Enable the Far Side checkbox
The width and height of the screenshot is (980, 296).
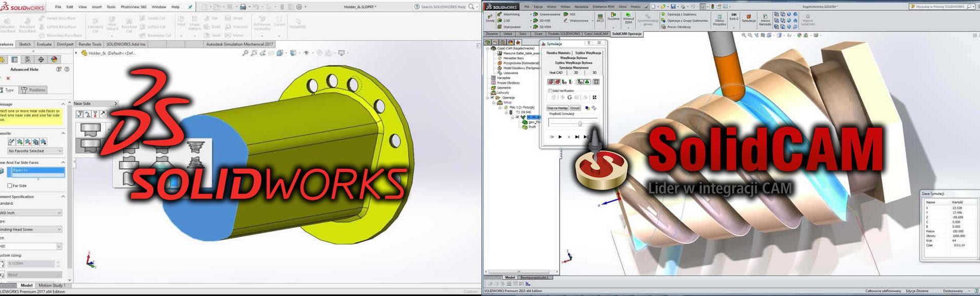(x=10, y=186)
